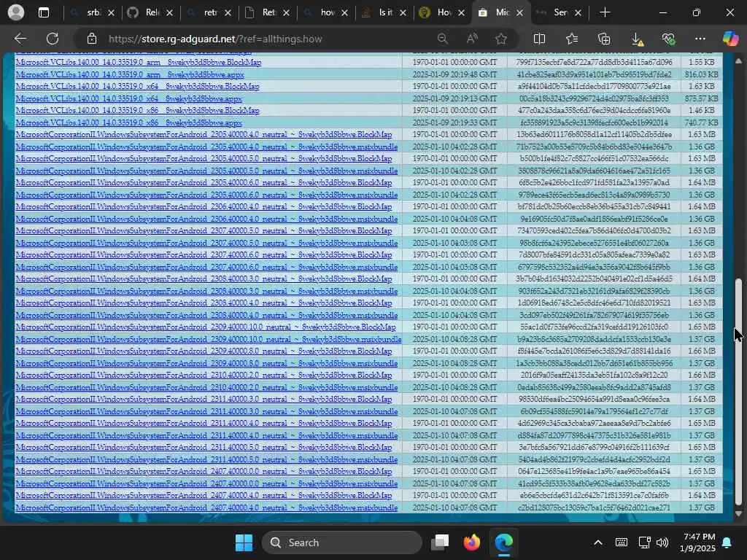Open the notification bell
The image size is (747, 560).
pos(727,542)
